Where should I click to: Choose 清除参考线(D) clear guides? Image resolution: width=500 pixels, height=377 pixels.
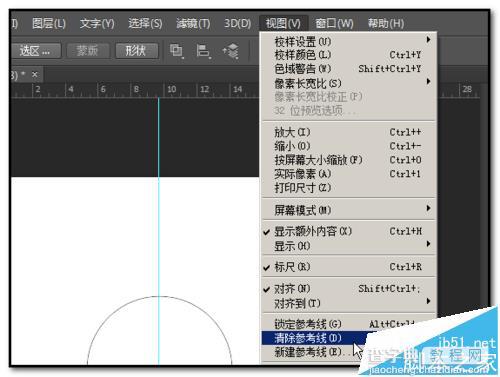tap(314, 338)
